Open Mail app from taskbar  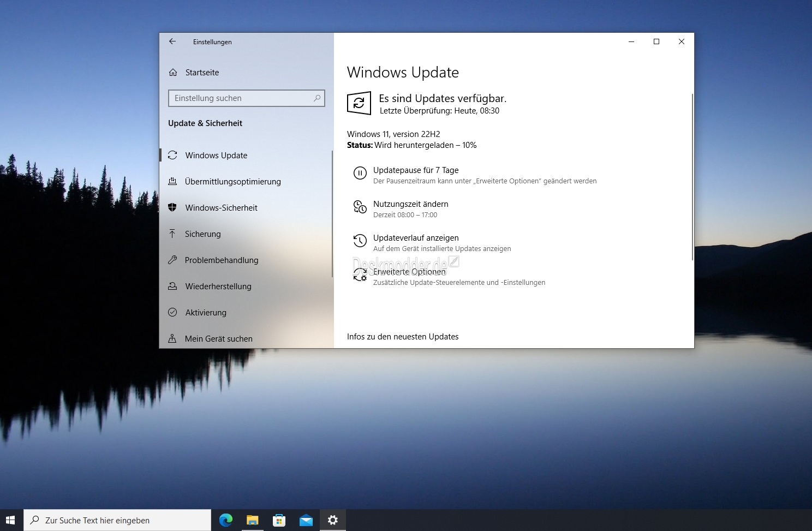point(306,520)
